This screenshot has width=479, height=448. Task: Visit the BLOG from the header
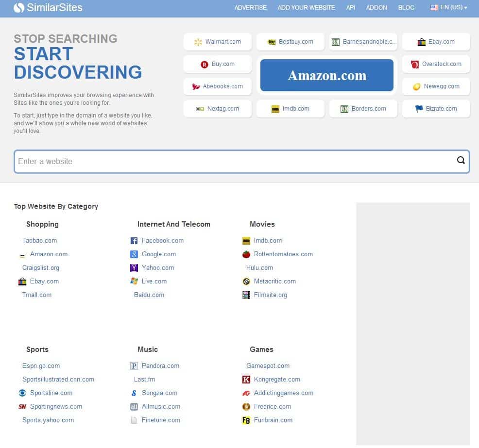pos(406,8)
